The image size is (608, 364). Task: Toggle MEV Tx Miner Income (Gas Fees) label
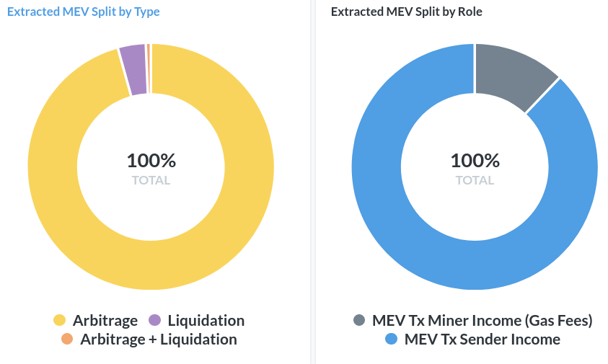click(x=482, y=321)
